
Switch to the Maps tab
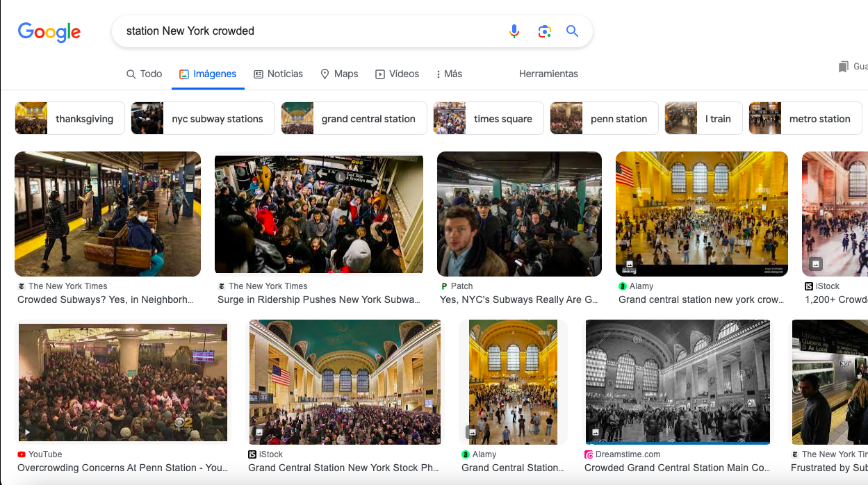pos(339,74)
